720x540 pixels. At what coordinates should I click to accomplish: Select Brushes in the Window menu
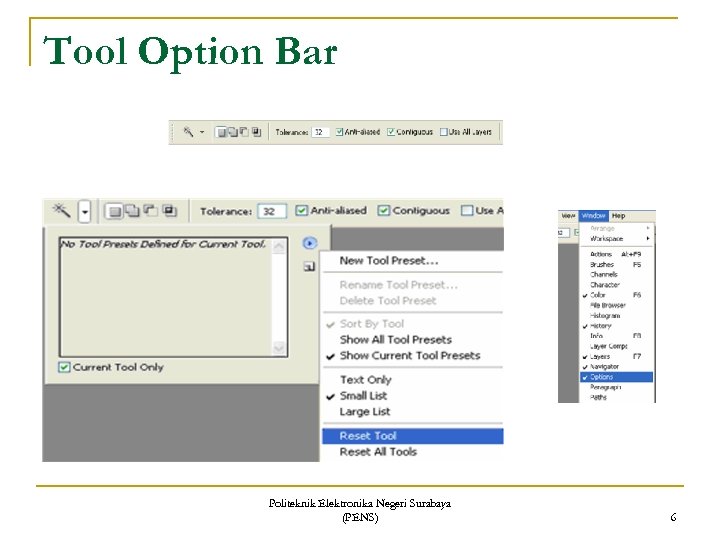[616, 264]
